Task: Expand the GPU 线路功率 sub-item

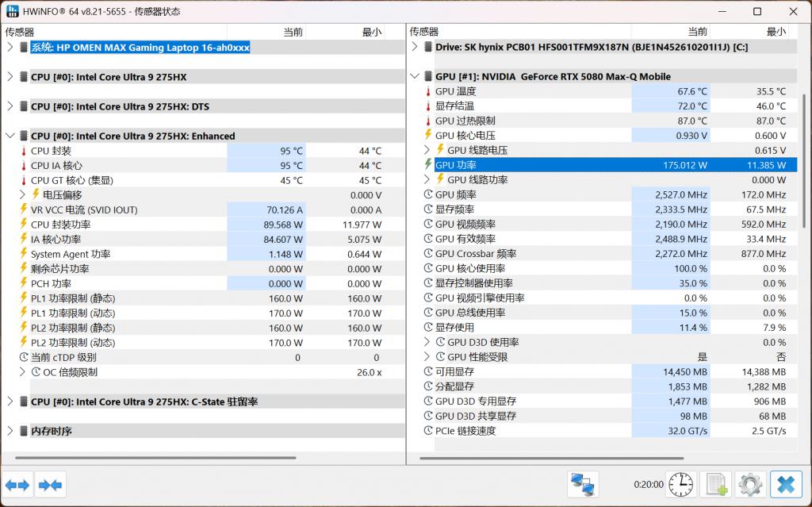Action: [x=427, y=179]
